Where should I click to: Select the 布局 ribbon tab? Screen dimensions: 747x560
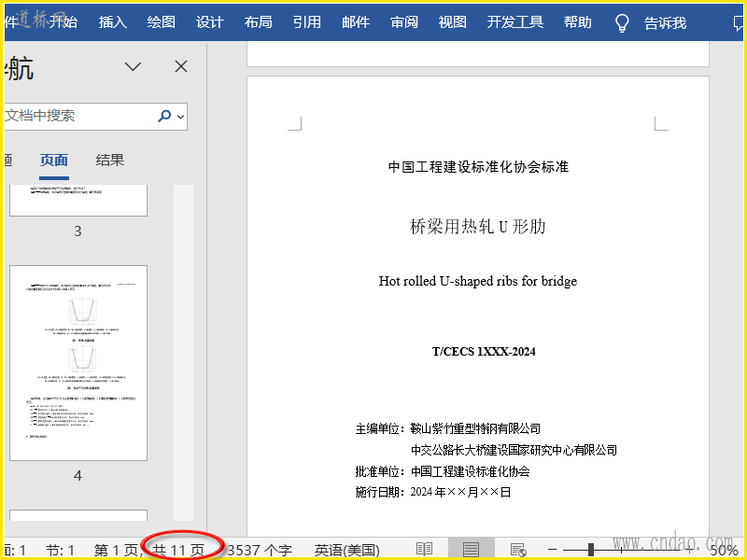259,21
